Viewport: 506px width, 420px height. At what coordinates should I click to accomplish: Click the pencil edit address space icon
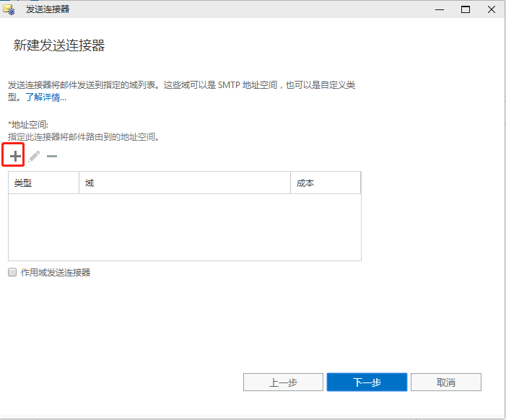34,157
